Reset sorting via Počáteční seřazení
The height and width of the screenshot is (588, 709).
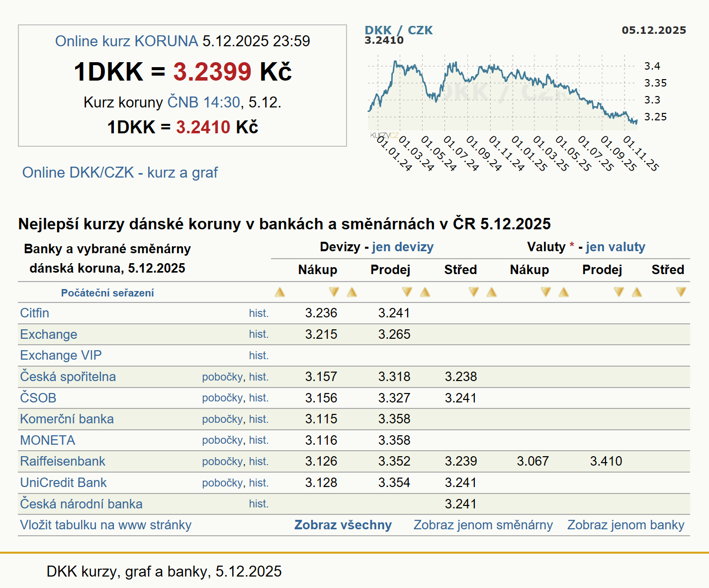(107, 293)
